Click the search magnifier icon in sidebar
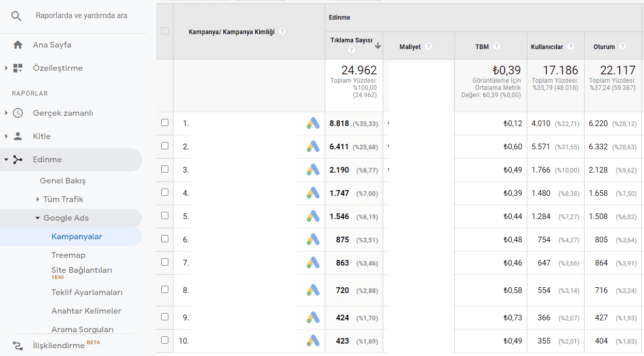The width and height of the screenshot is (644, 356). pyautogui.click(x=17, y=16)
